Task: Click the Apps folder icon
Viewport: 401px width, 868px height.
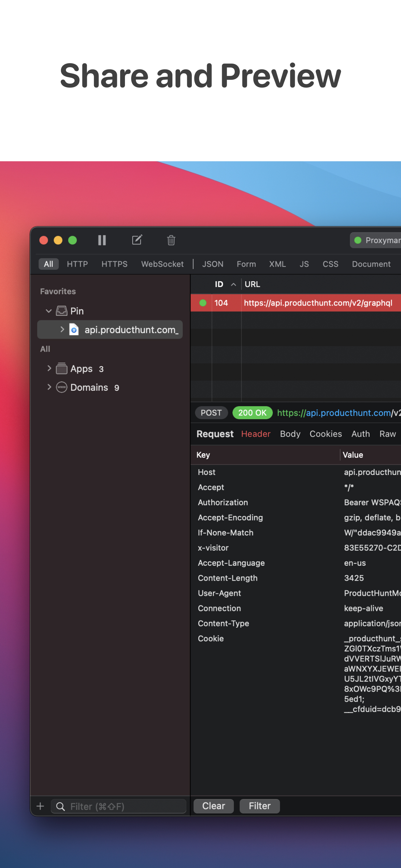Action: point(61,369)
